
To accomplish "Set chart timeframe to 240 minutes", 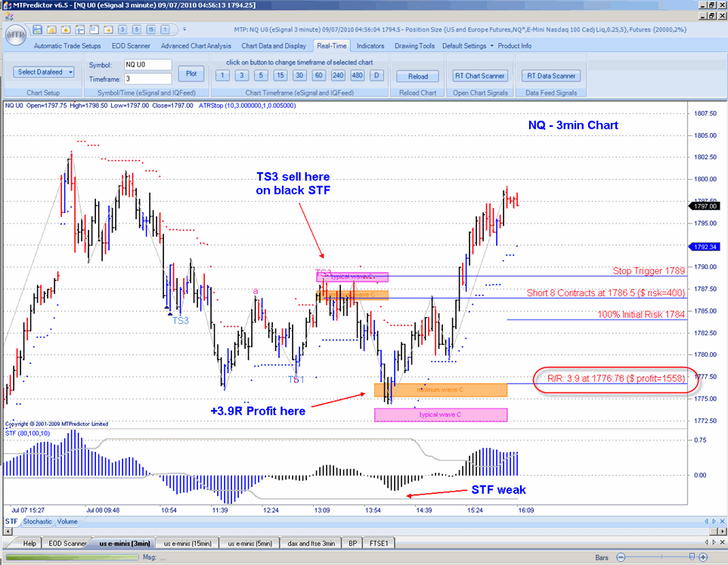I will 338,75.
